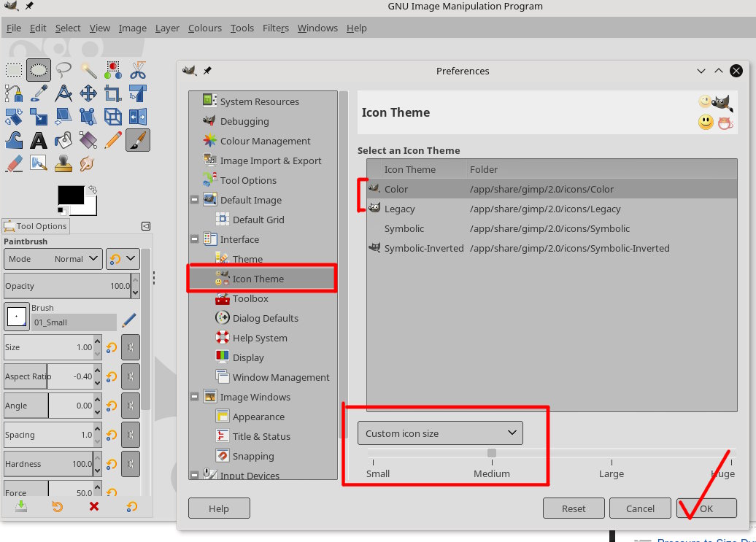Click the brush preview thumbnail
The height and width of the screenshot is (542, 756).
click(17, 317)
